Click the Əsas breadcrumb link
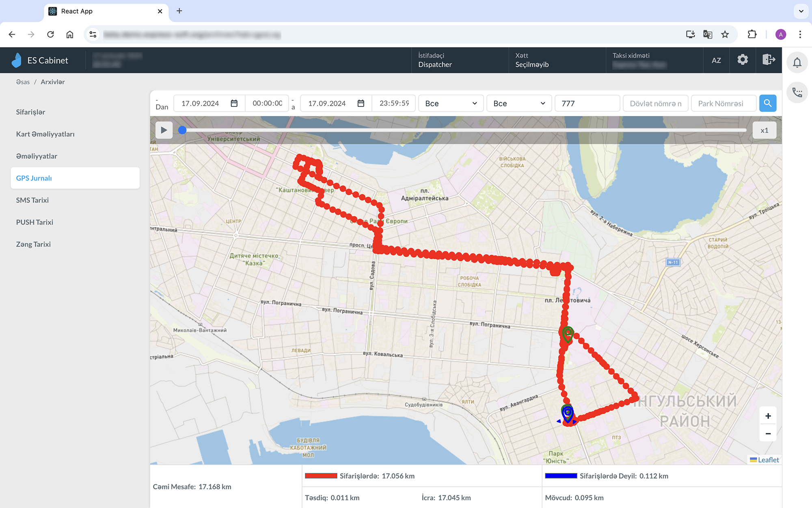812x508 pixels. pos(23,82)
